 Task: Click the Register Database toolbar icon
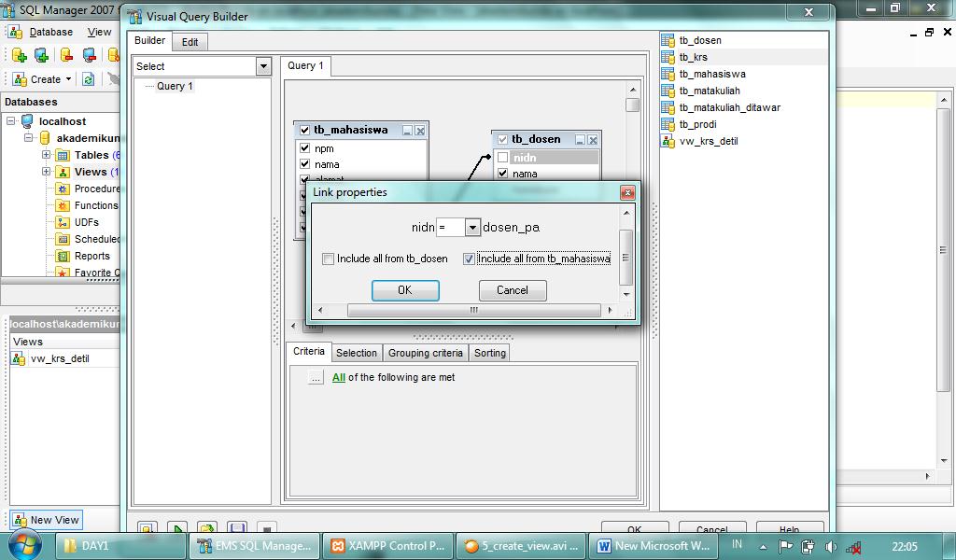[x=19, y=55]
